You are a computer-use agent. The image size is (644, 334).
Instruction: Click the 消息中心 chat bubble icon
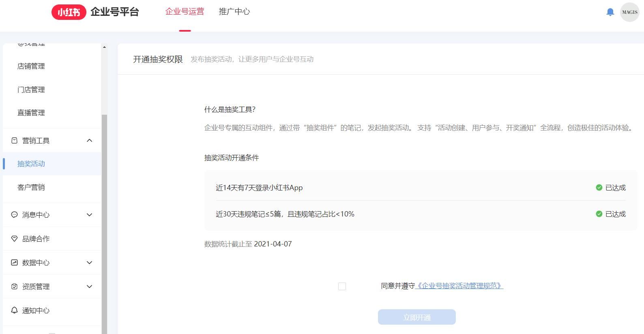point(15,215)
